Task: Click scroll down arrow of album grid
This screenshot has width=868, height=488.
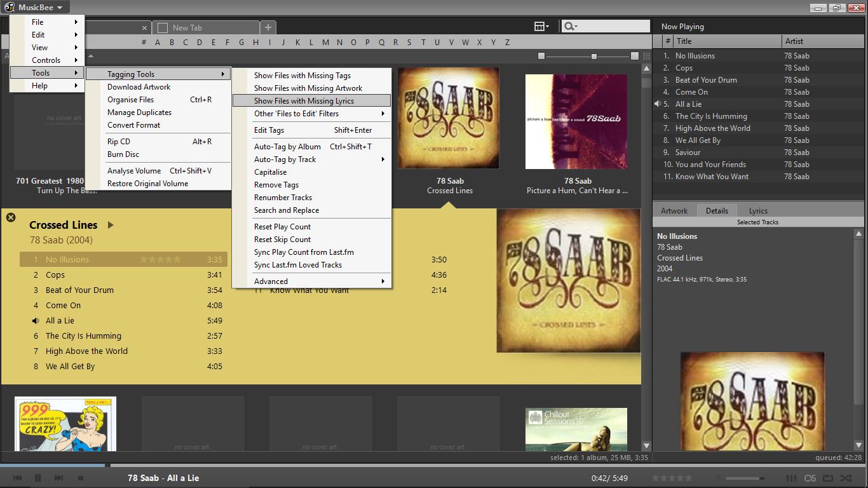Action: pyautogui.click(x=646, y=446)
